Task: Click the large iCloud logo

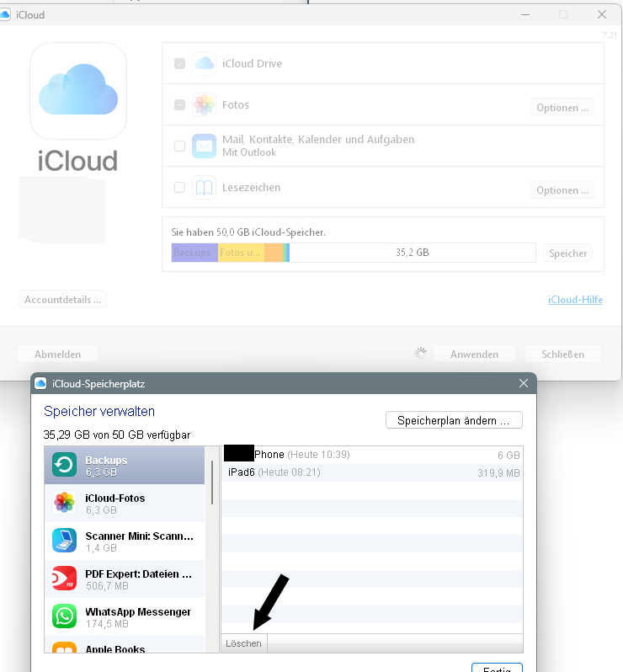Action: tap(78, 91)
